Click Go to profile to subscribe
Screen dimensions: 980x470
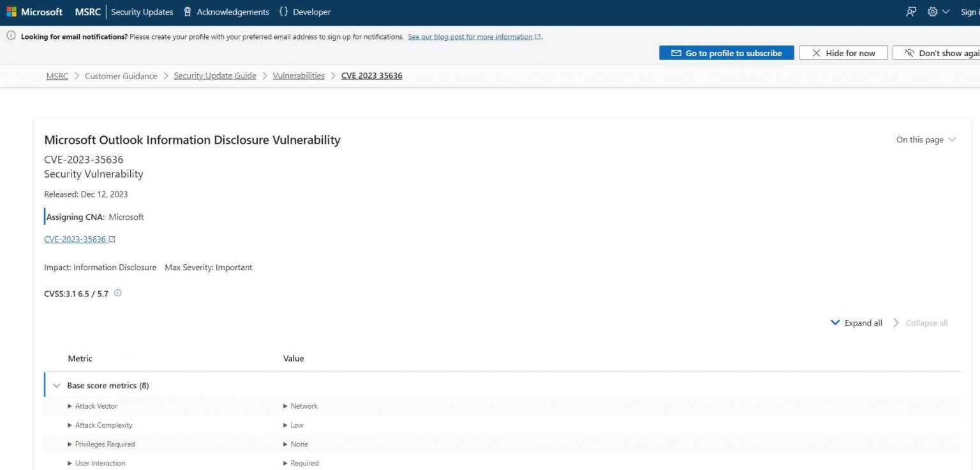point(726,53)
